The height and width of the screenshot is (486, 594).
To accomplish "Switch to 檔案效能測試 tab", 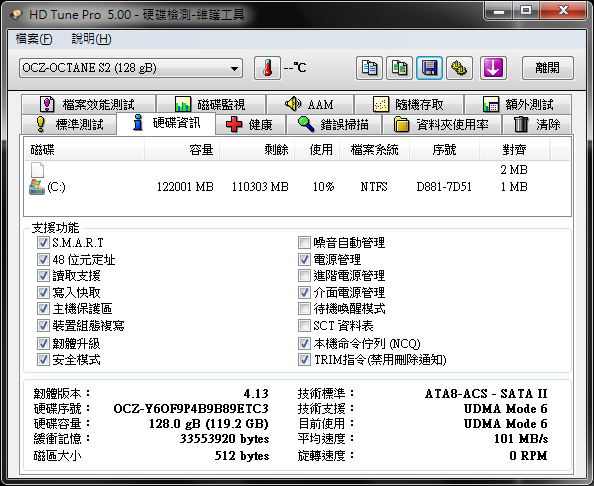I will pyautogui.click(x=88, y=104).
